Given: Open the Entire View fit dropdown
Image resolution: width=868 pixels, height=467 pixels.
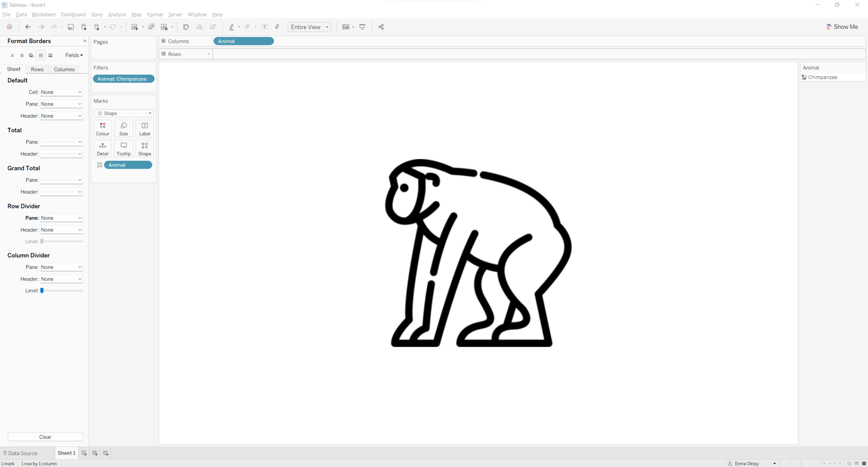Looking at the screenshot, I should coord(327,27).
